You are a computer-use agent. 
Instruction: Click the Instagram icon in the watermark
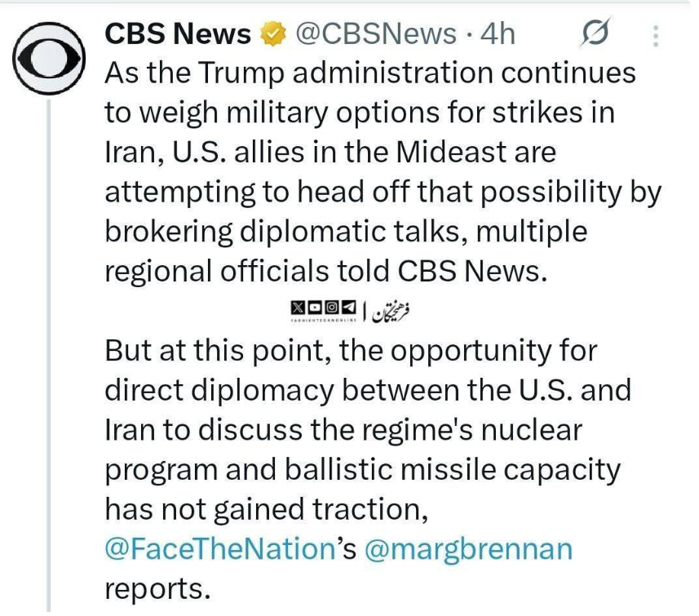[x=332, y=307]
